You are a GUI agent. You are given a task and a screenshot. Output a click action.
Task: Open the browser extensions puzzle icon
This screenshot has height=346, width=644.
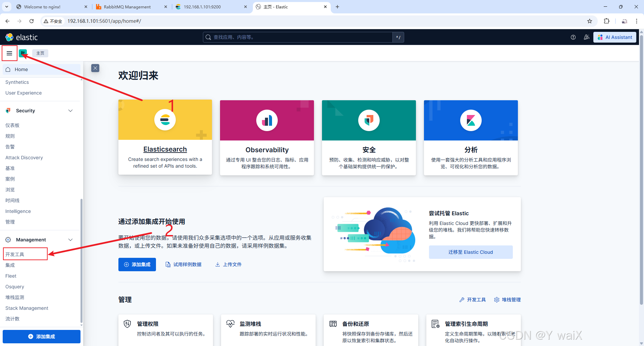coord(606,21)
